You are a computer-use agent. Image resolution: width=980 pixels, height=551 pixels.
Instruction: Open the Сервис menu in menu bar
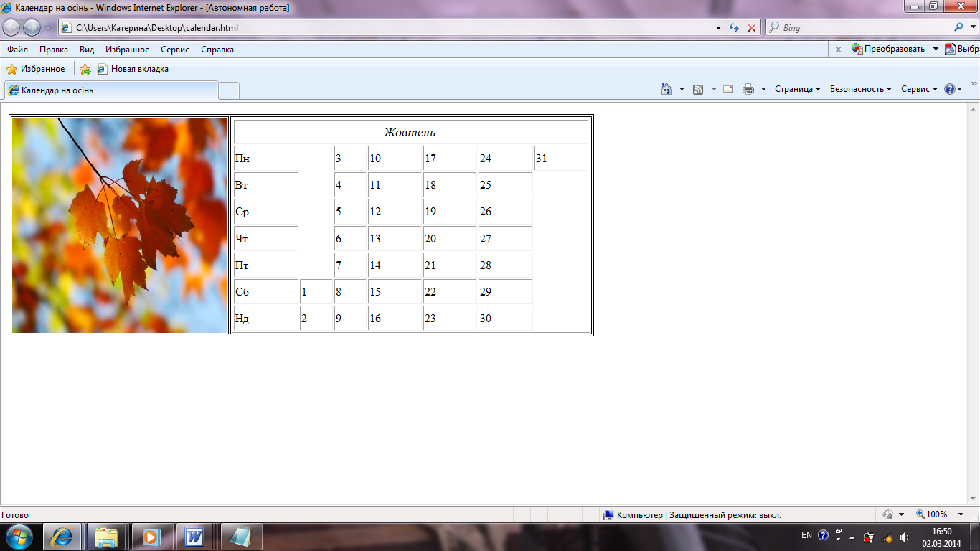coord(175,50)
